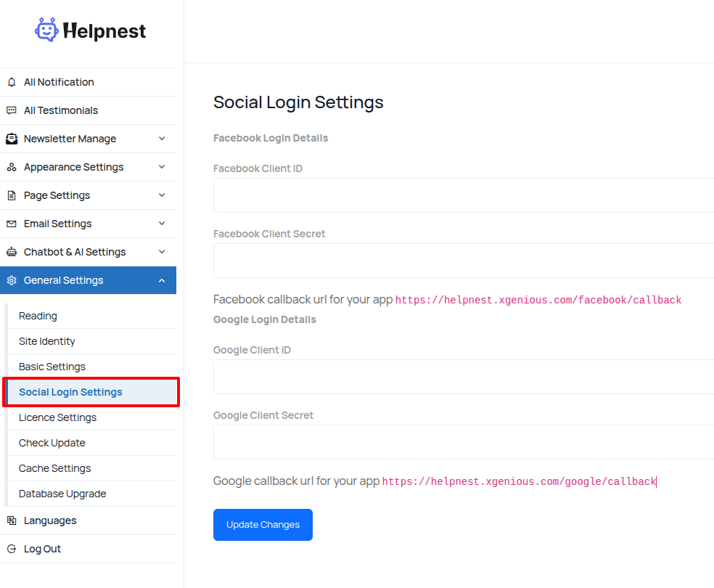Click the Log Out icon

[12, 549]
